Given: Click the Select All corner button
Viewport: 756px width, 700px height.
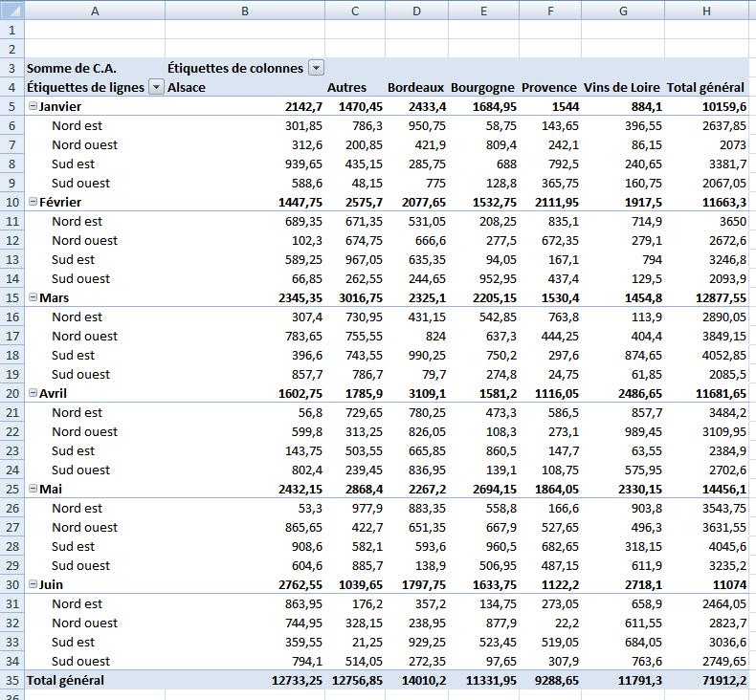Looking at the screenshot, I should [x=11, y=11].
